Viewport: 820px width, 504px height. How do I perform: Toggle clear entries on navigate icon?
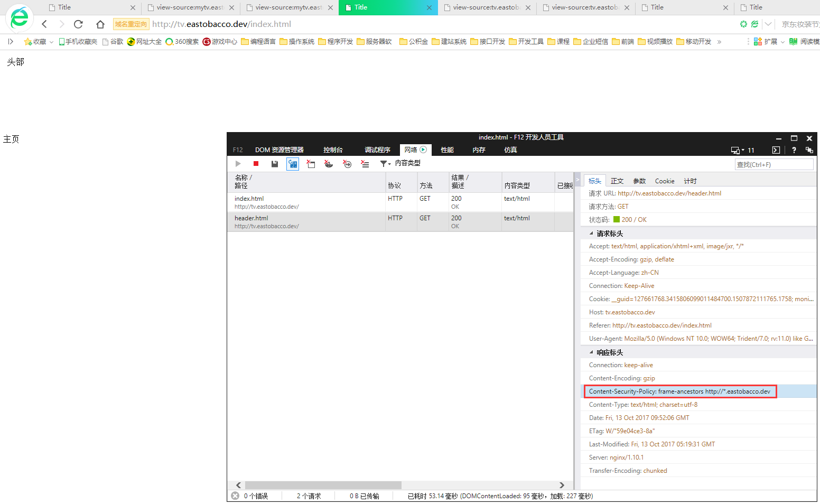coord(347,164)
